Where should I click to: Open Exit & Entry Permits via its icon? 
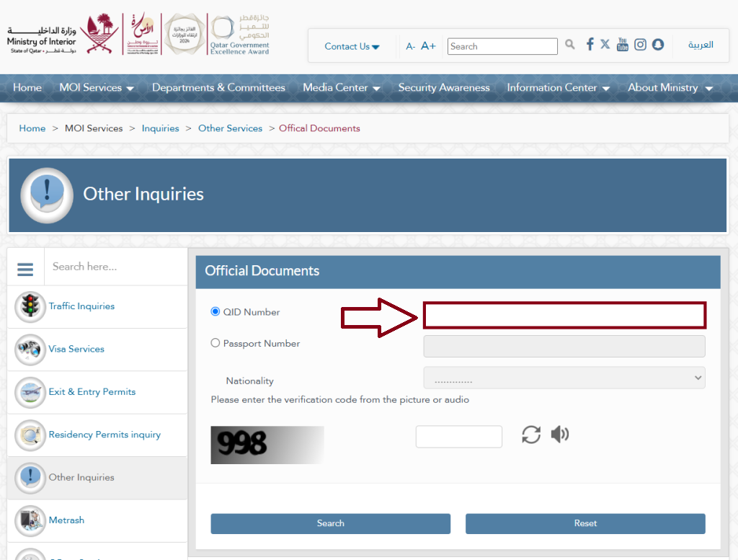30,392
